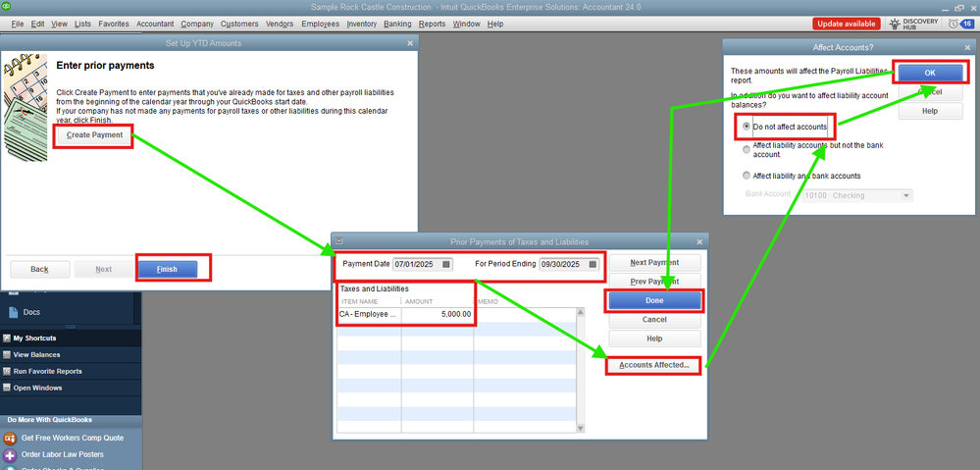Click the orange Workers Comp Quote icon
The image size is (980, 470).
click(x=9, y=438)
